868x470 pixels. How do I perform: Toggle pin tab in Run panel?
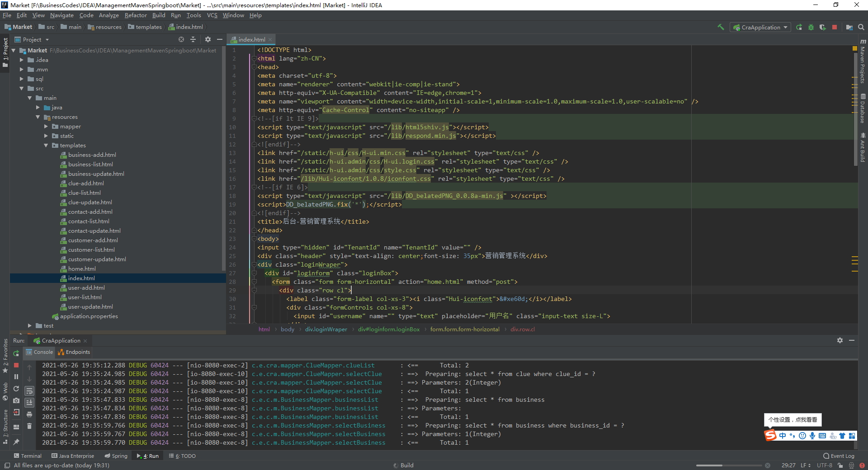coord(16,442)
